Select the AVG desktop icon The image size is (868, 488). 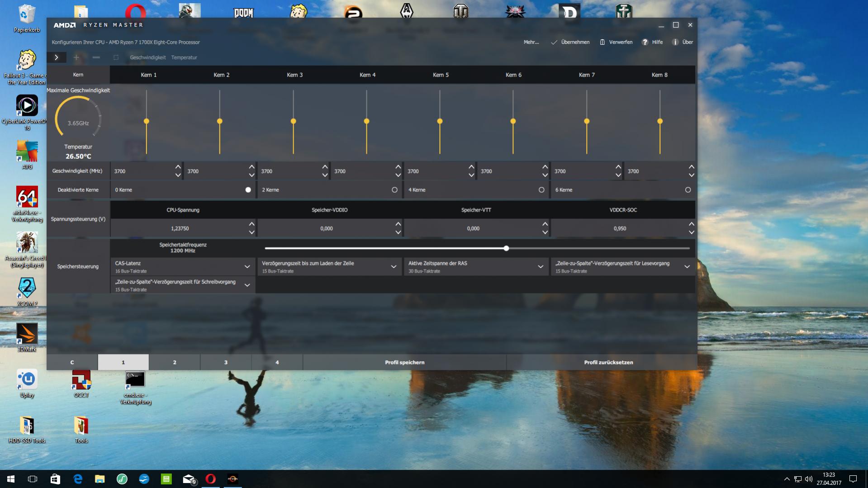tap(27, 155)
